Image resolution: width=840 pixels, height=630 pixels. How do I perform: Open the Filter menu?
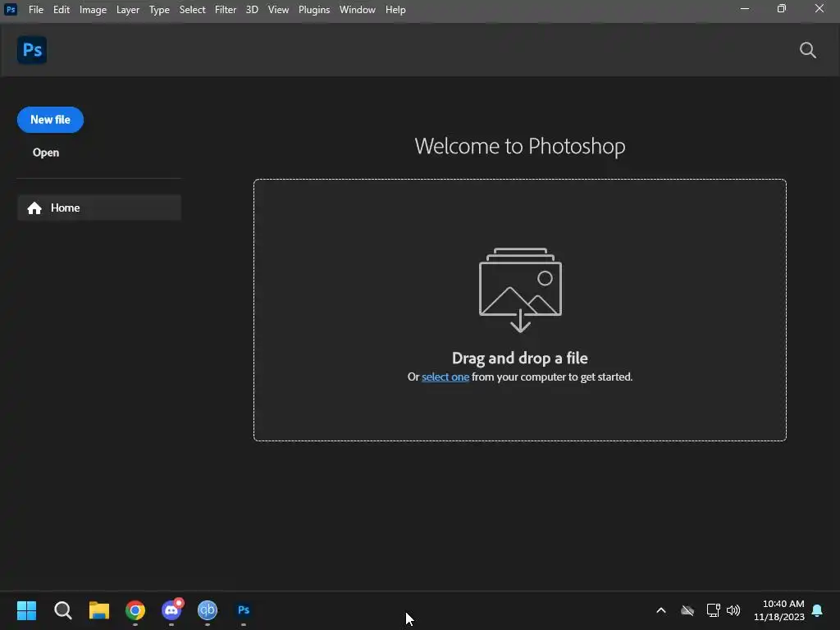pos(226,10)
